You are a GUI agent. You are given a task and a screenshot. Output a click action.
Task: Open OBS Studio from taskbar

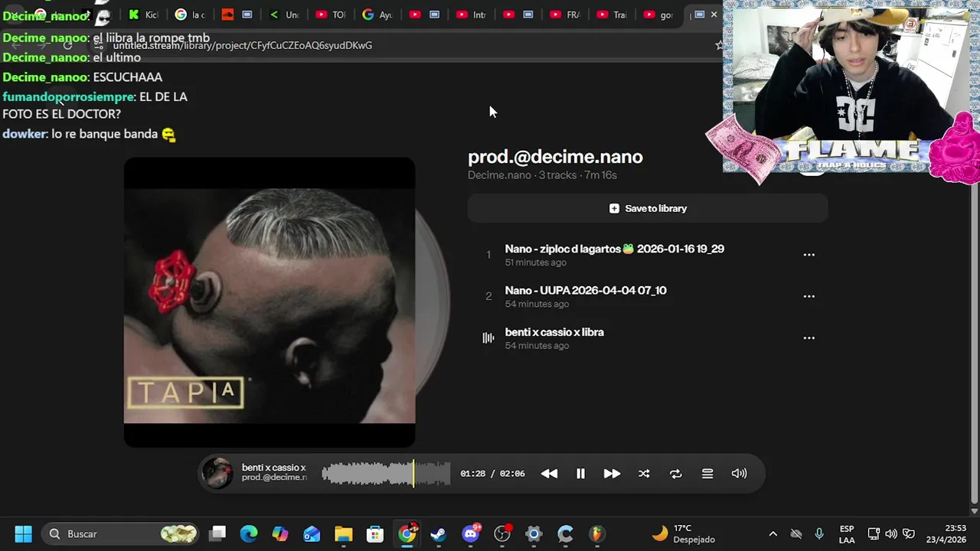click(x=502, y=533)
